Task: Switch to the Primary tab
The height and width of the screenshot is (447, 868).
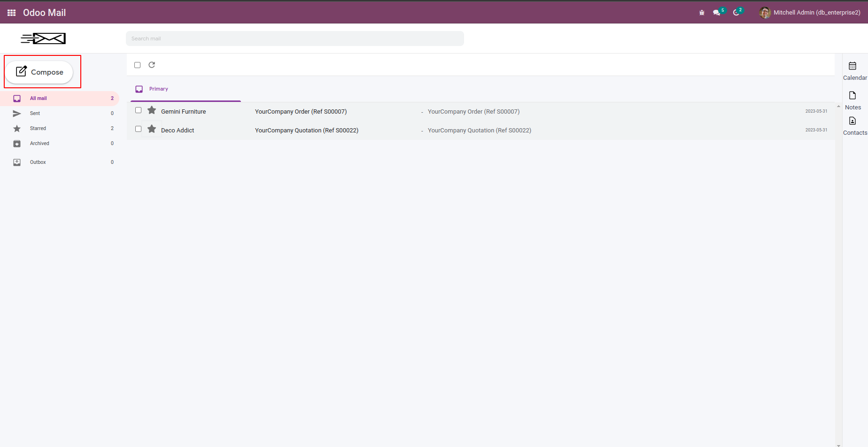Action: point(186,89)
